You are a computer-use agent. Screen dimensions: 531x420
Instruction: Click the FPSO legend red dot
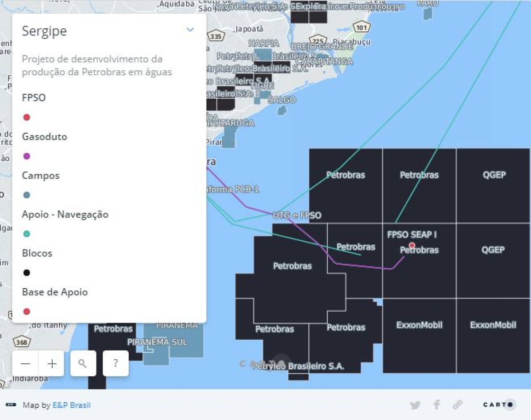point(27,117)
